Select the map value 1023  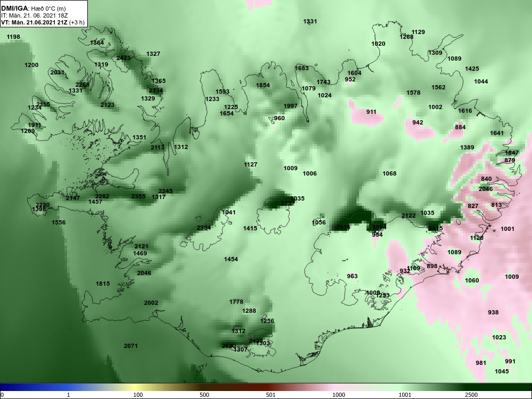(x=499, y=337)
